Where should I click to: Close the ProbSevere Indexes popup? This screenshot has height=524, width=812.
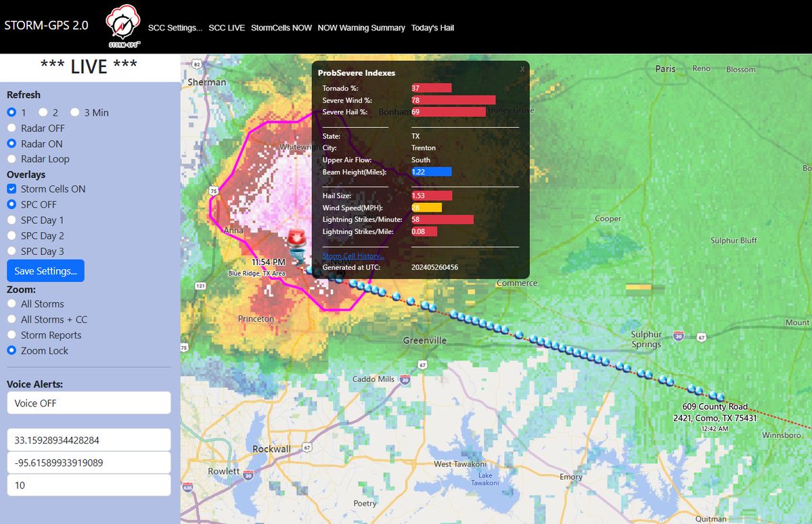522,69
